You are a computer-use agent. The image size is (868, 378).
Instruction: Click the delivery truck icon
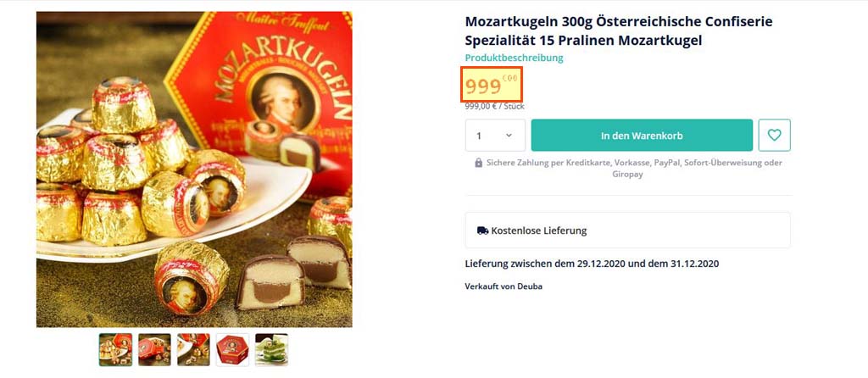pos(482,231)
